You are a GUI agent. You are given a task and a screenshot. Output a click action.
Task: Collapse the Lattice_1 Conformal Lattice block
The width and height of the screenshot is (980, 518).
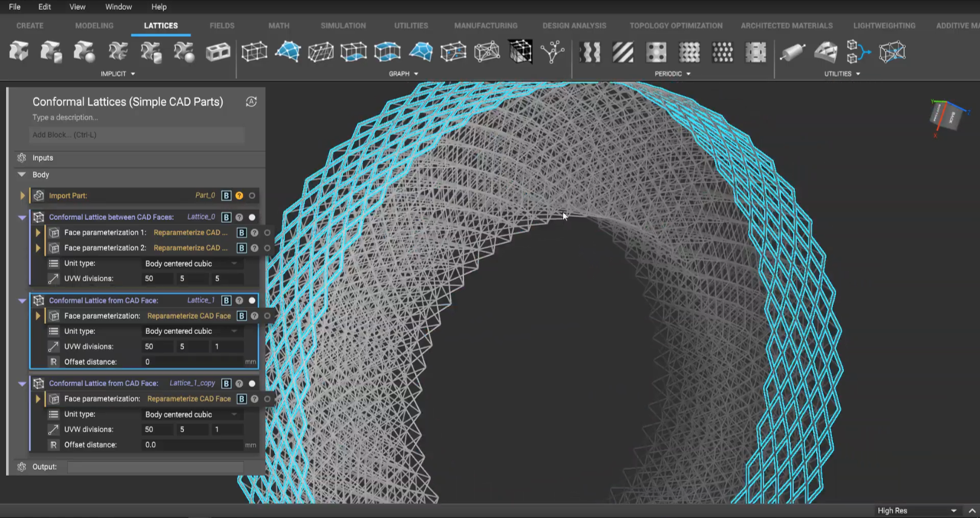pos(22,300)
